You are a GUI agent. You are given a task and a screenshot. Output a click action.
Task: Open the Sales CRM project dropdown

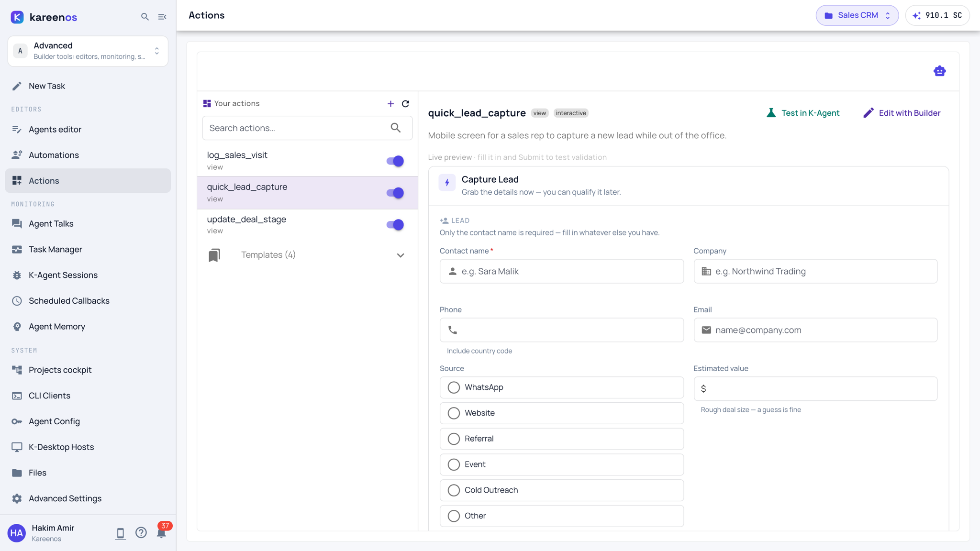coord(857,15)
